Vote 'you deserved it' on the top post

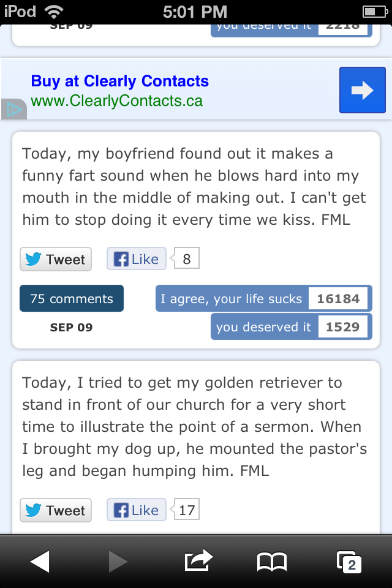tap(263, 26)
